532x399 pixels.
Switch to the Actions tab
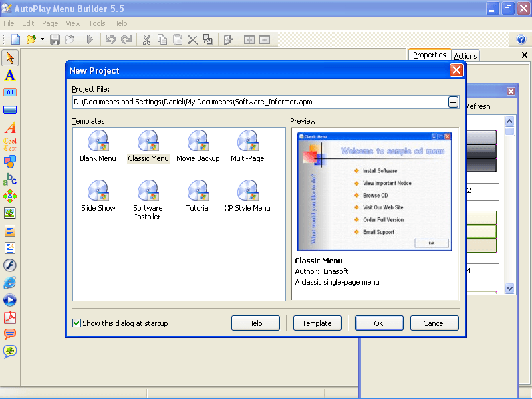(x=465, y=56)
